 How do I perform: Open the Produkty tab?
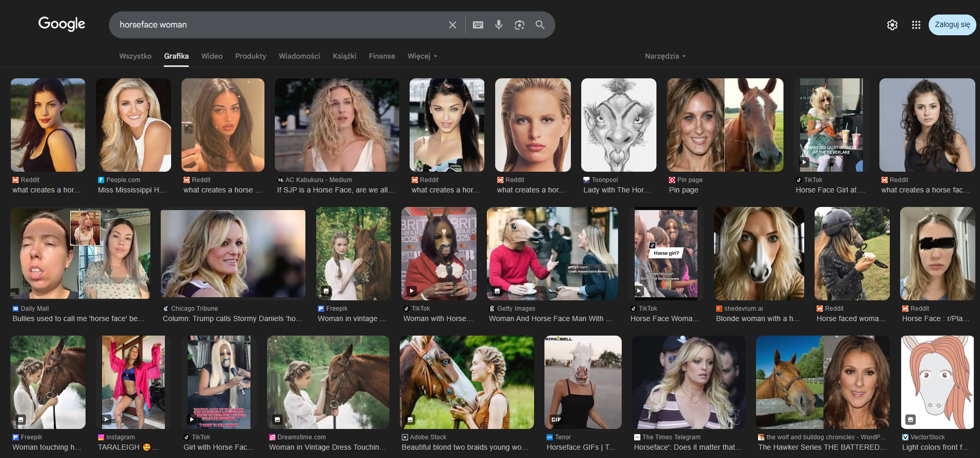point(251,56)
